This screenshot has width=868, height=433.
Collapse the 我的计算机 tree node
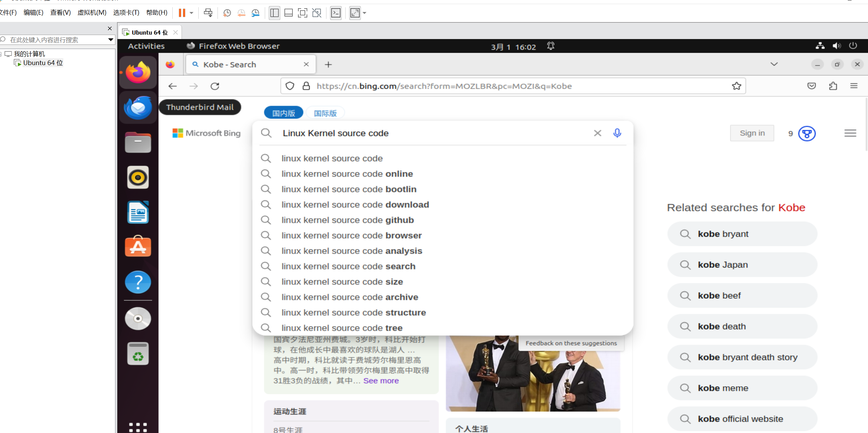tap(1, 54)
